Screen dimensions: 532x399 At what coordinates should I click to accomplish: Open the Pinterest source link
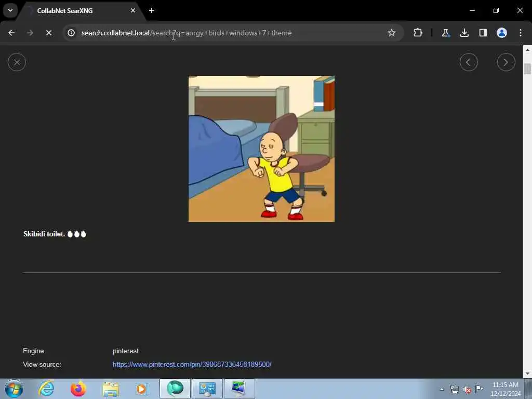[x=192, y=364]
